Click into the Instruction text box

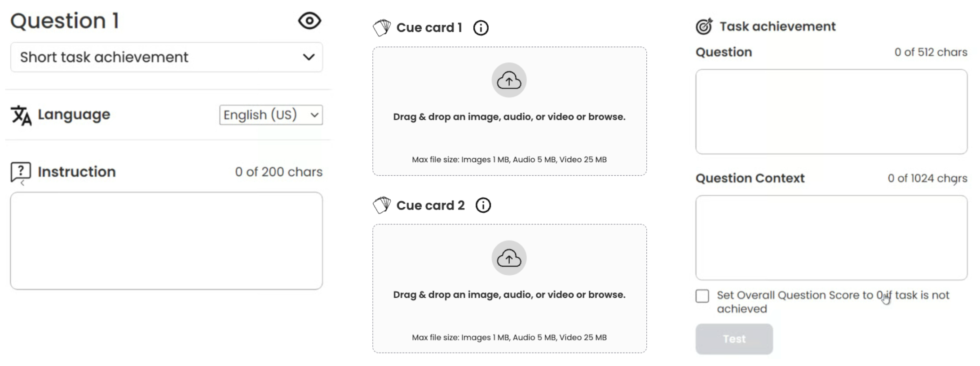166,241
